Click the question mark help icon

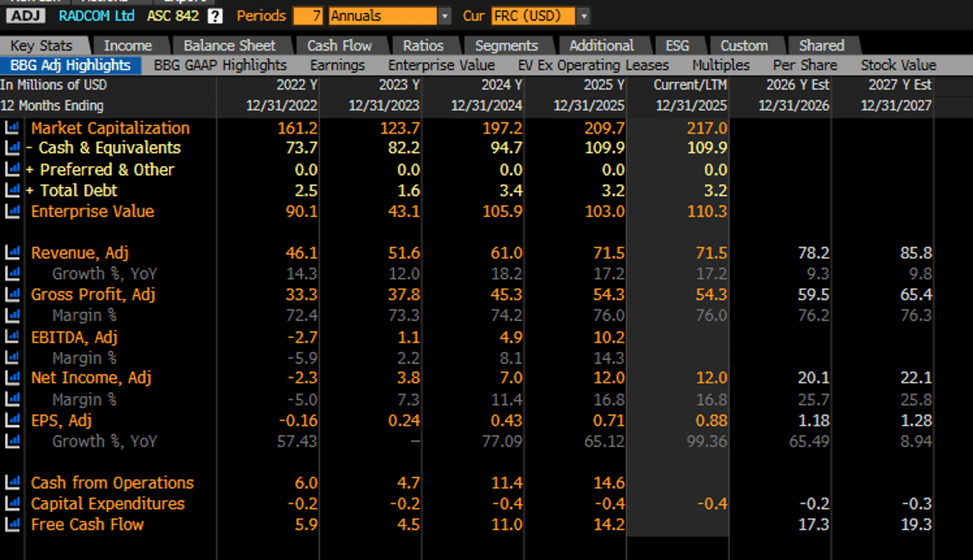pyautogui.click(x=215, y=16)
